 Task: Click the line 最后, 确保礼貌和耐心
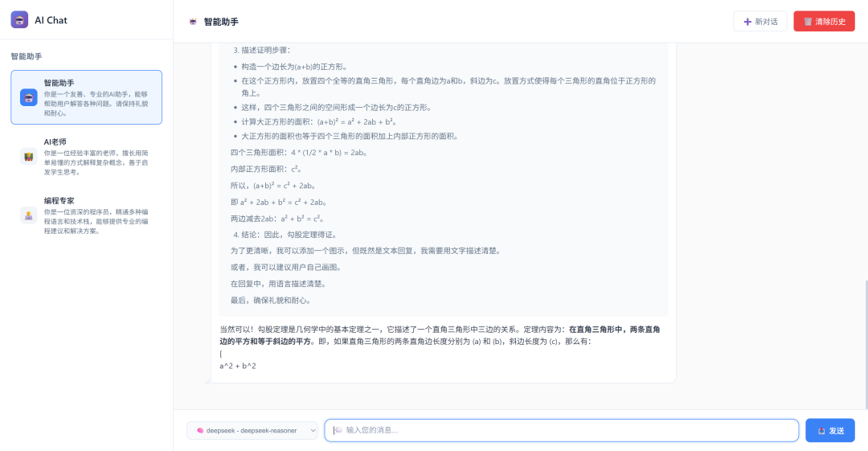[x=272, y=301]
